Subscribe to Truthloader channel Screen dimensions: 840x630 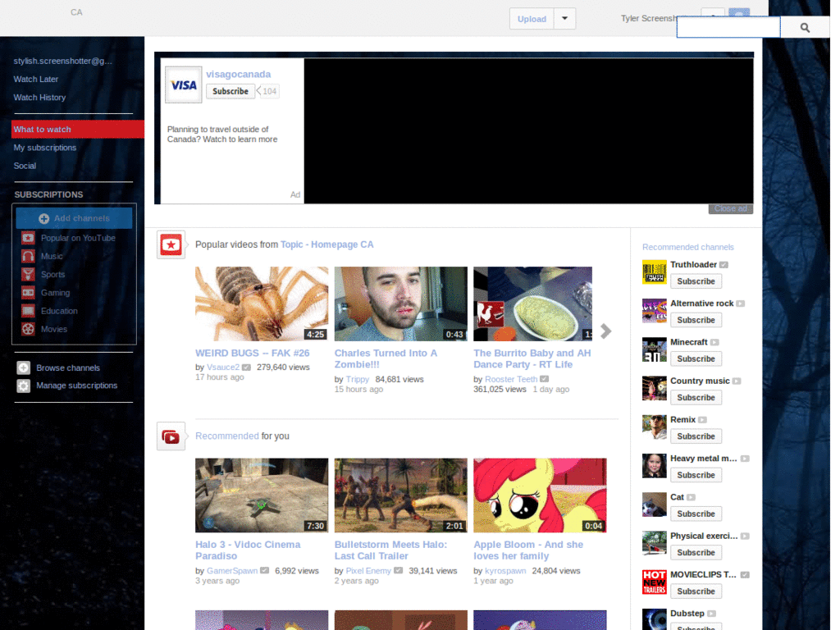point(696,281)
